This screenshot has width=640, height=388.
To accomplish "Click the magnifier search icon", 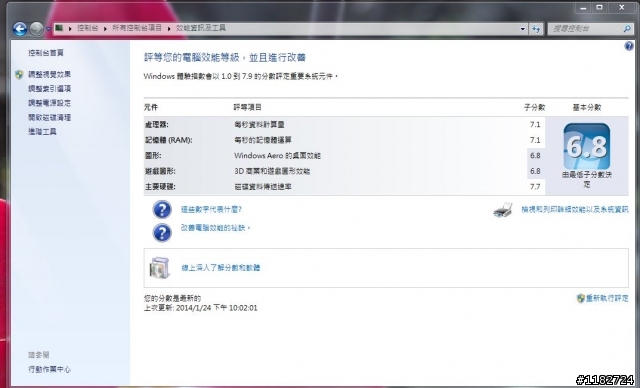I will pos(627,29).
